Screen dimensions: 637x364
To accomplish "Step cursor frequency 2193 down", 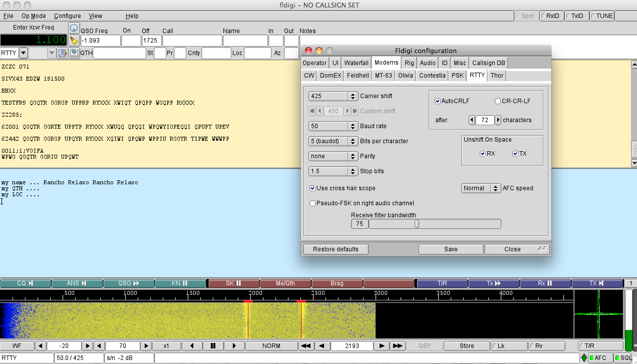I will click(321, 346).
